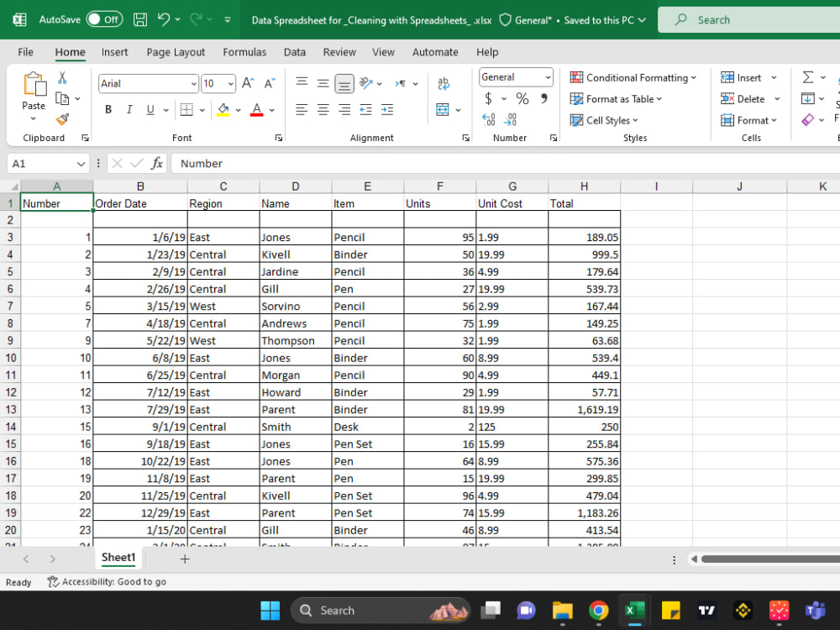The image size is (840, 630).
Task: Toggle italic formatting
Action: (x=129, y=109)
